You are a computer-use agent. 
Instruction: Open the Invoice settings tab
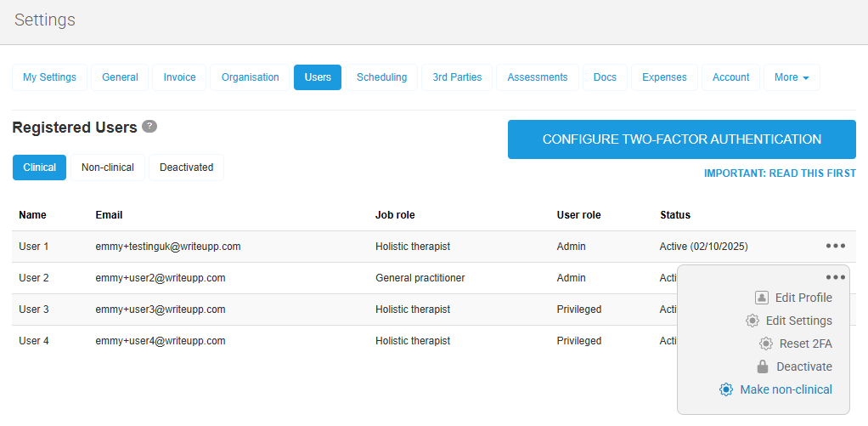tap(178, 77)
